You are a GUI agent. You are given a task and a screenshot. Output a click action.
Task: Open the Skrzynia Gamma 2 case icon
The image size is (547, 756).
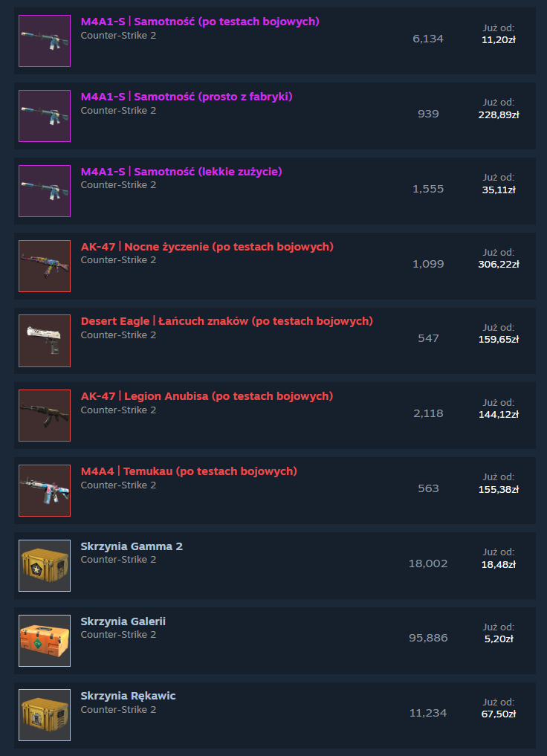coord(45,566)
